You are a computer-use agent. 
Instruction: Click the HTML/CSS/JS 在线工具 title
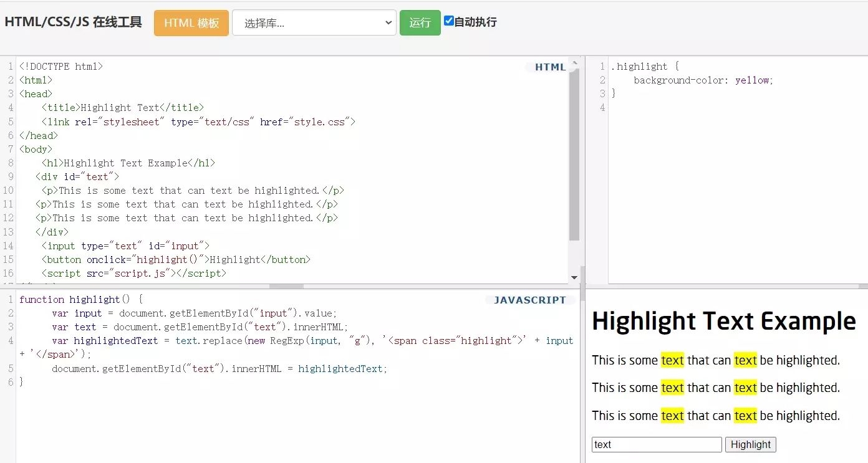74,22
